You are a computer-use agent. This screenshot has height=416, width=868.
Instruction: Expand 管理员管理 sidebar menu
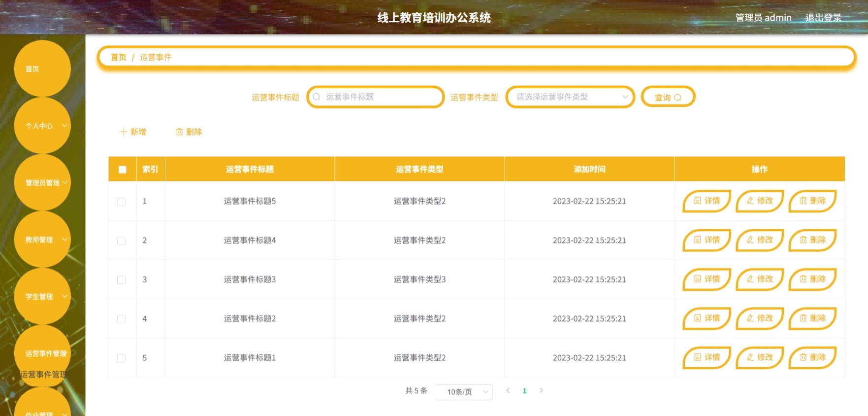coord(42,182)
